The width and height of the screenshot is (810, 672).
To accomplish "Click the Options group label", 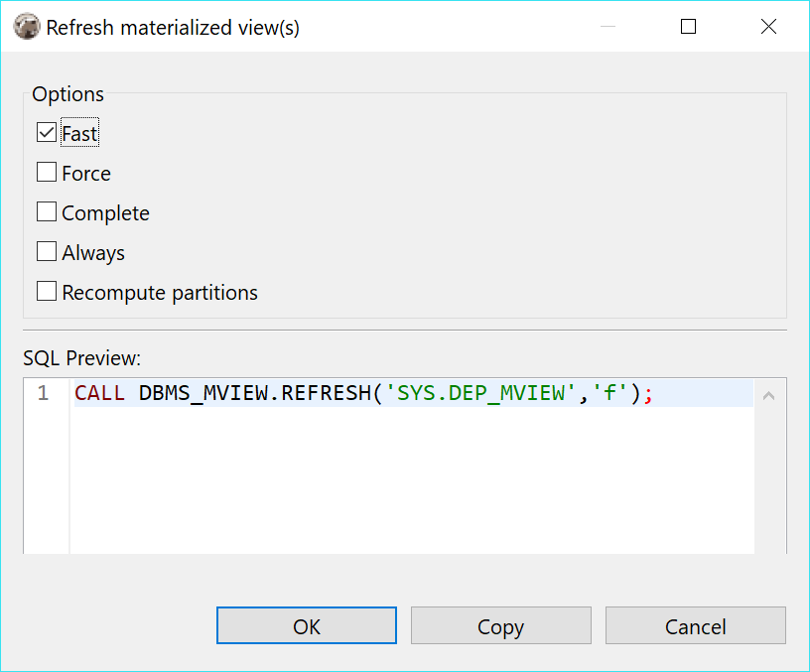I will 67,93.
